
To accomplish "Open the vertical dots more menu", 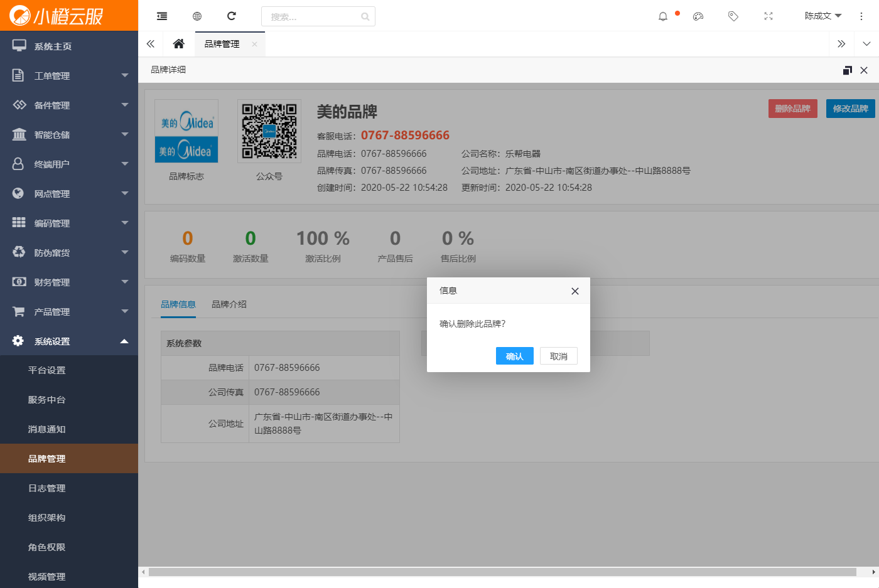I will coord(861,16).
